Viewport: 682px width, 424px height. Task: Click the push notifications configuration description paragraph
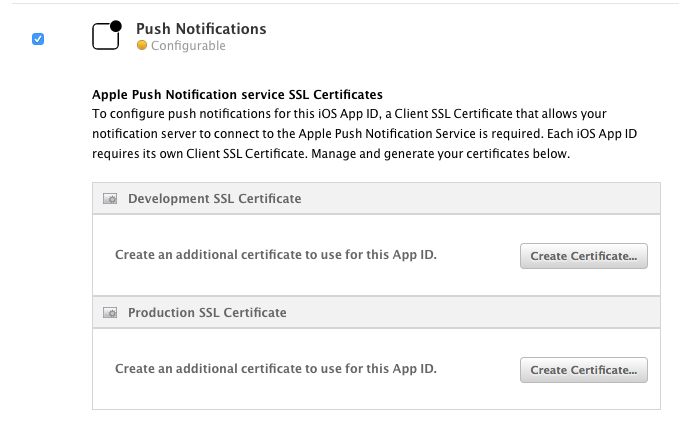[364, 134]
